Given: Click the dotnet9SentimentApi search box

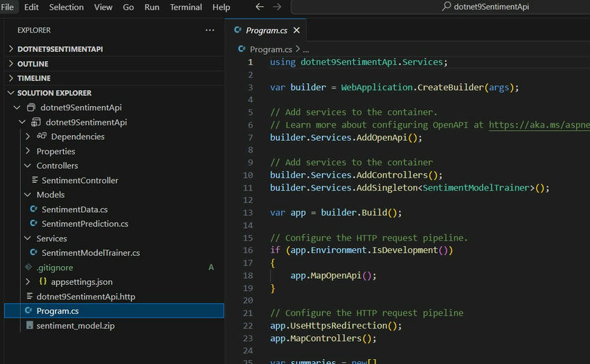Looking at the screenshot, I should point(440,7).
